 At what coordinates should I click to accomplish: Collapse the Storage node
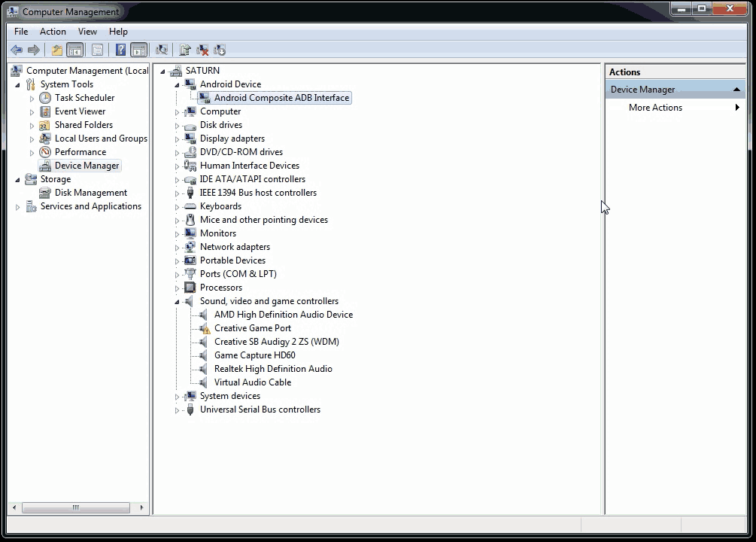17,180
